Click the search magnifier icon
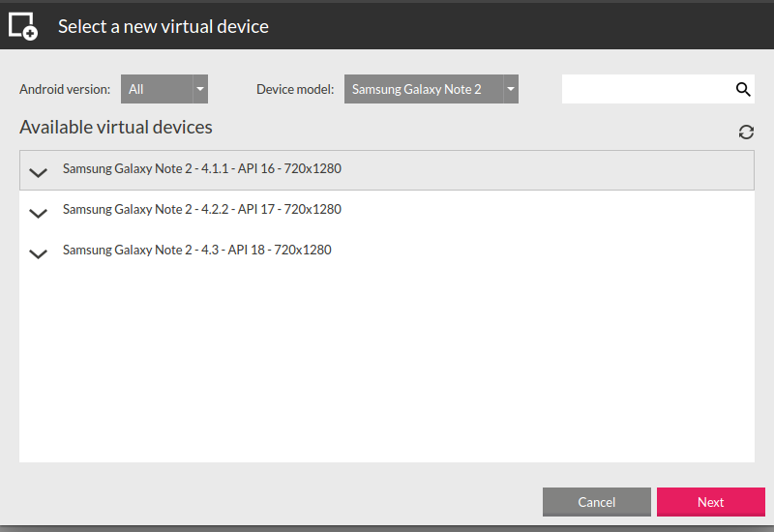The image size is (774, 532). tap(743, 89)
